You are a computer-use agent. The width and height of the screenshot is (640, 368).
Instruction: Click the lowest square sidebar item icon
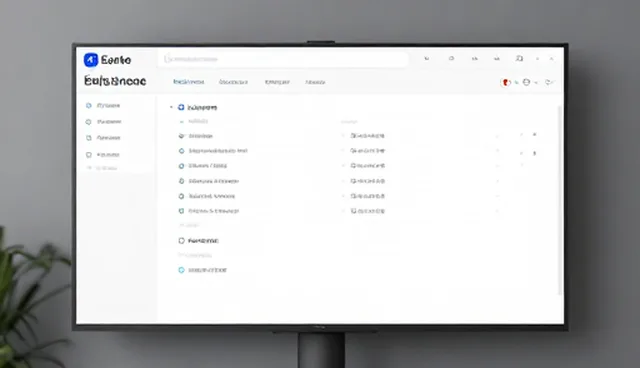[x=89, y=155]
